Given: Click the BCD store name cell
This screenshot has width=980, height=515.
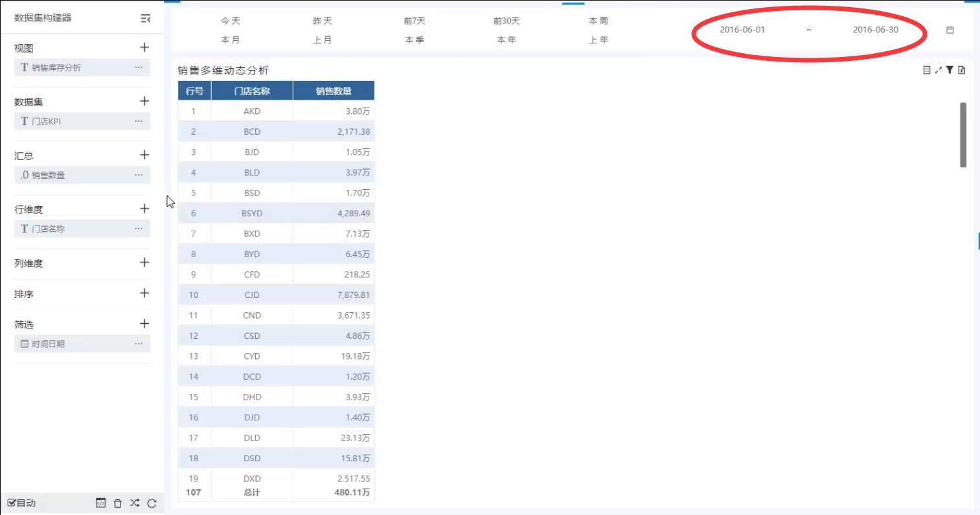Looking at the screenshot, I should [x=252, y=132].
